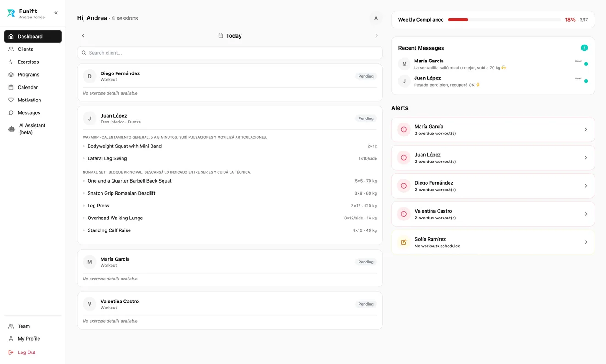Go to the Exercises section
The height and width of the screenshot is (364, 606).
point(33,62)
